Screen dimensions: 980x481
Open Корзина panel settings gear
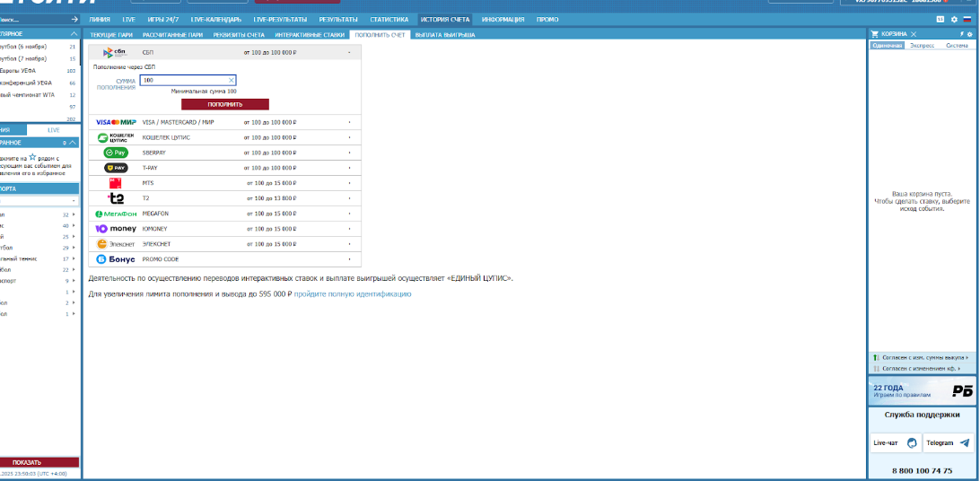(x=969, y=34)
